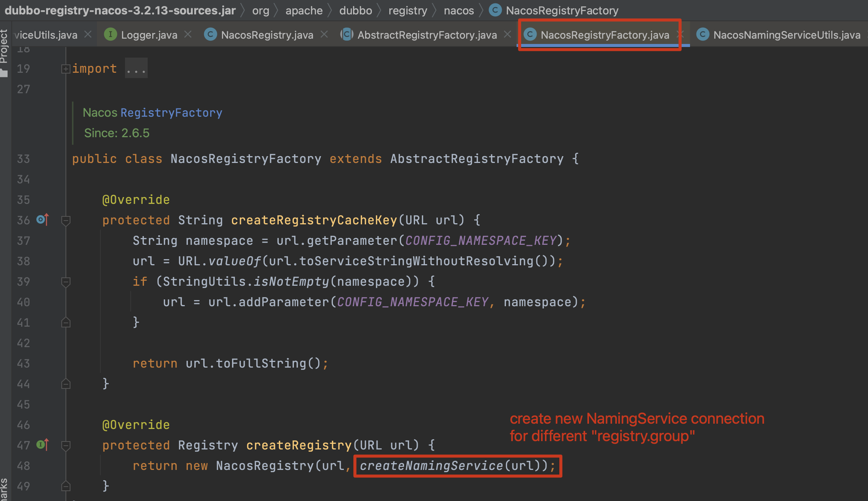This screenshot has width=868, height=501.
Task: Click the folded import ellipsis placeholder
Action: [x=136, y=69]
